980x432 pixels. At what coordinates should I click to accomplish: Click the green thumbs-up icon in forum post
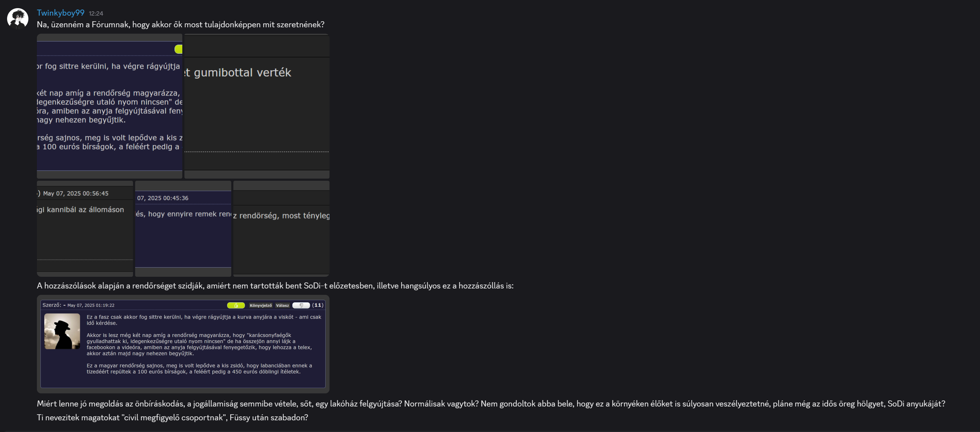236,305
